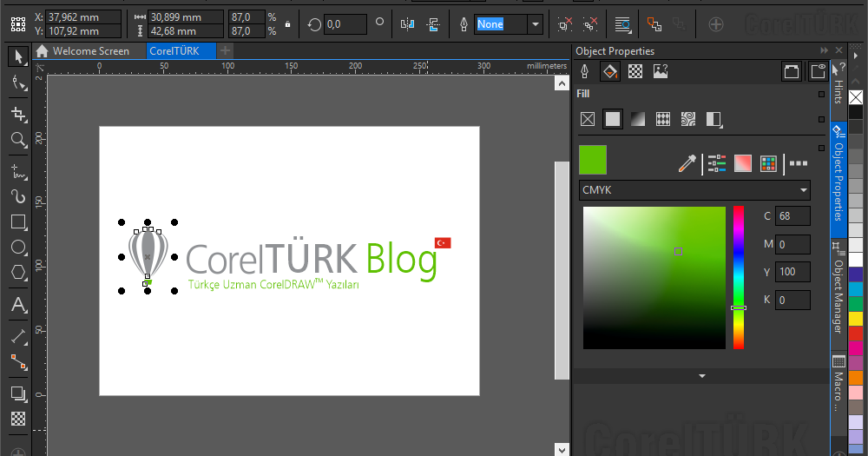Open the outline width None dropdown

(x=536, y=24)
